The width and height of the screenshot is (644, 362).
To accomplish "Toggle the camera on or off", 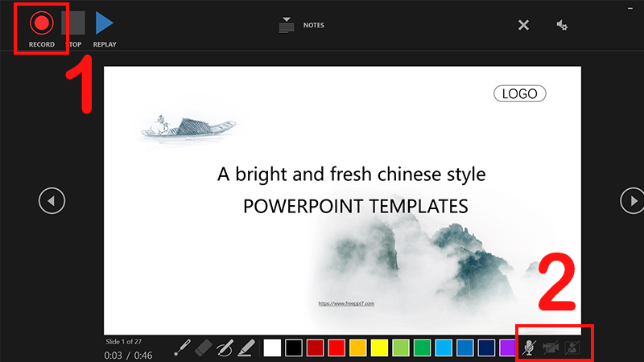I will pyautogui.click(x=551, y=348).
